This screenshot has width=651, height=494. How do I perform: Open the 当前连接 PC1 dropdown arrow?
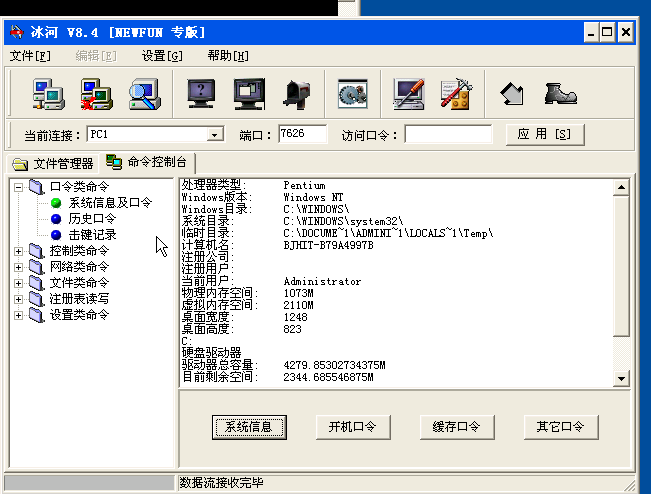[215, 135]
